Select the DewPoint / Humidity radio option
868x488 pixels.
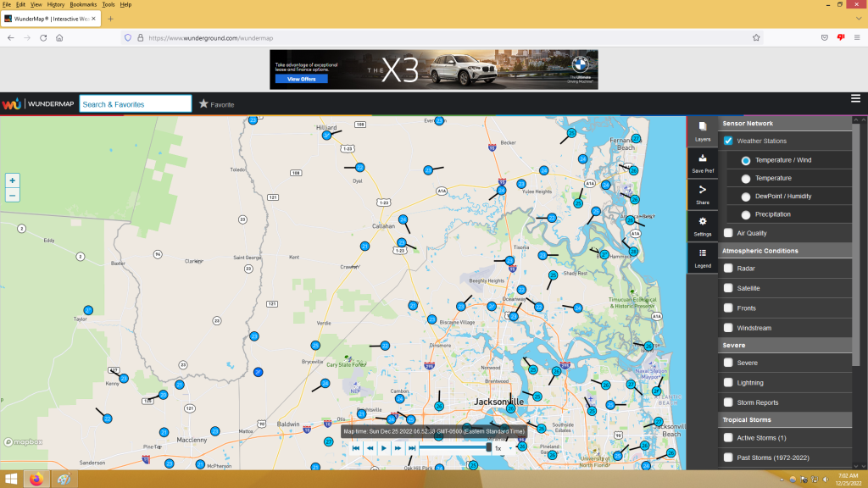point(746,197)
